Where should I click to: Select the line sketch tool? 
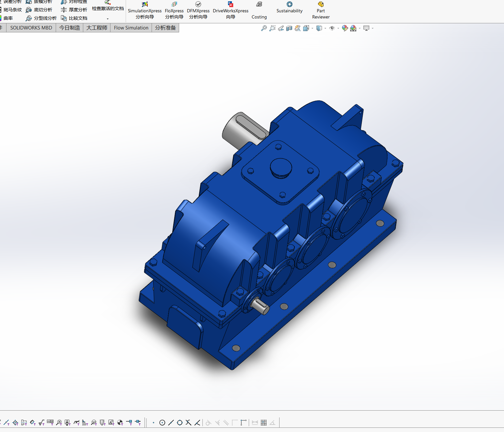[171, 423]
